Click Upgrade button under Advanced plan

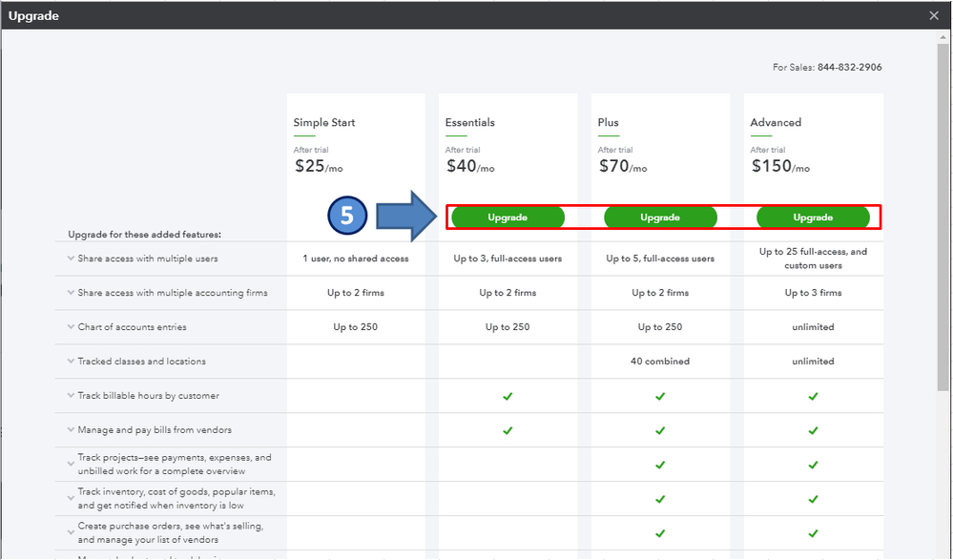pos(813,218)
